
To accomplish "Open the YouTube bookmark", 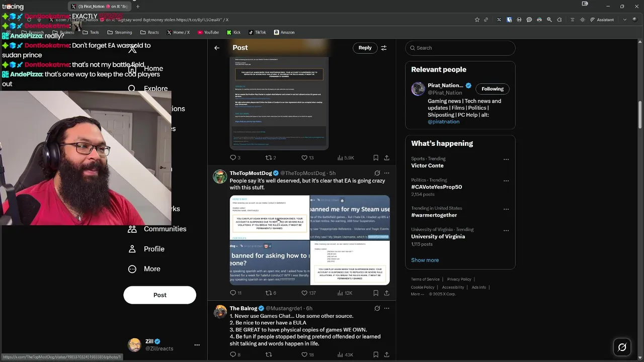I will (208, 32).
